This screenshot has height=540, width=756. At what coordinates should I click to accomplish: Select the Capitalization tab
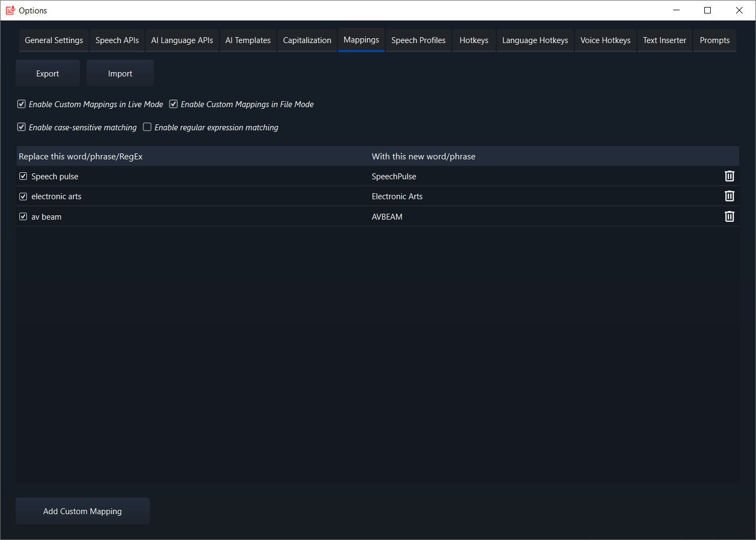click(307, 40)
